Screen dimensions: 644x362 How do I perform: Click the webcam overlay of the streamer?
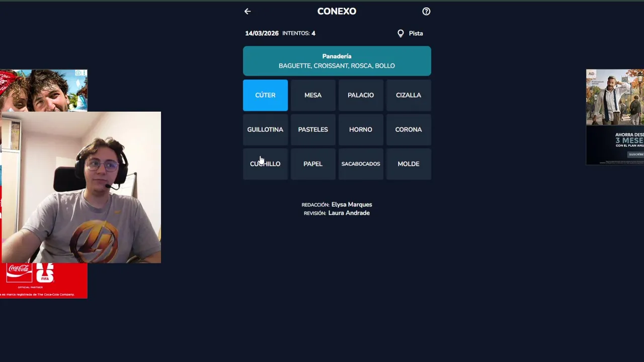(81, 187)
